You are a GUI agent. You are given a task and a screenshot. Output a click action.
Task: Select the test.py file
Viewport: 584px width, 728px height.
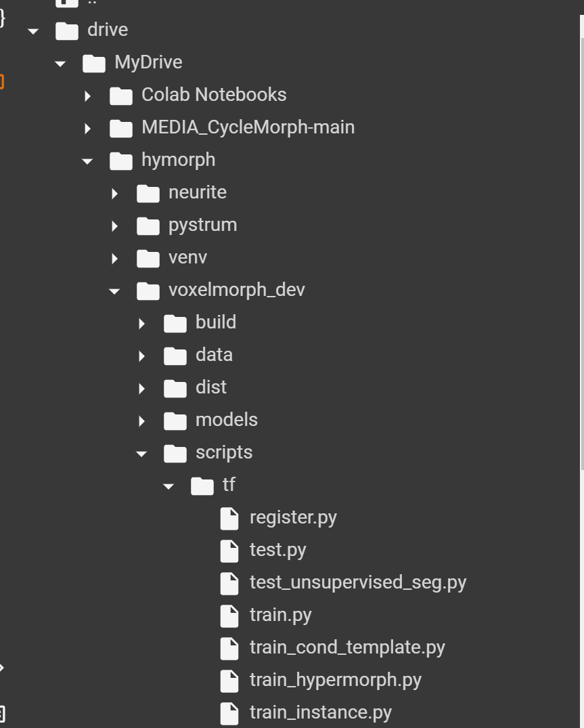277,550
